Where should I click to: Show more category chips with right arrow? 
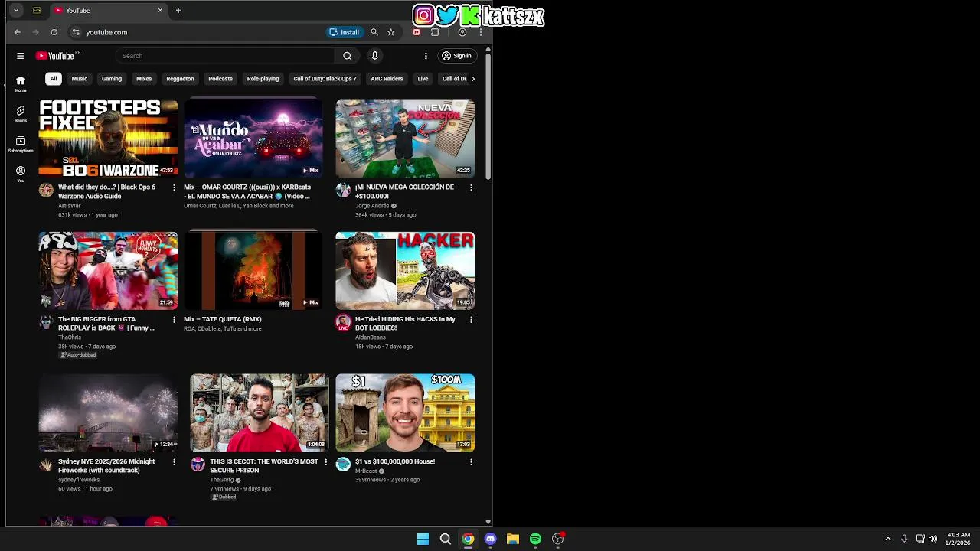[472, 79]
